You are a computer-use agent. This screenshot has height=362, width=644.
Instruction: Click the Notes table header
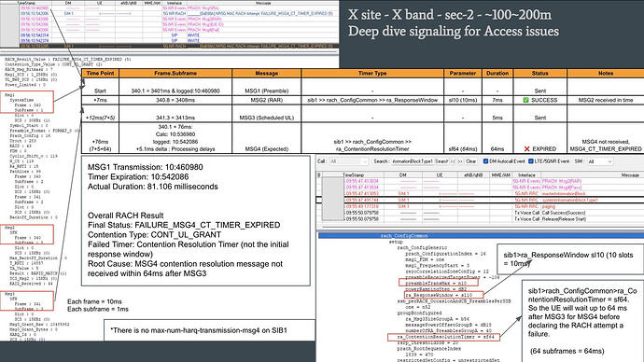(606, 73)
